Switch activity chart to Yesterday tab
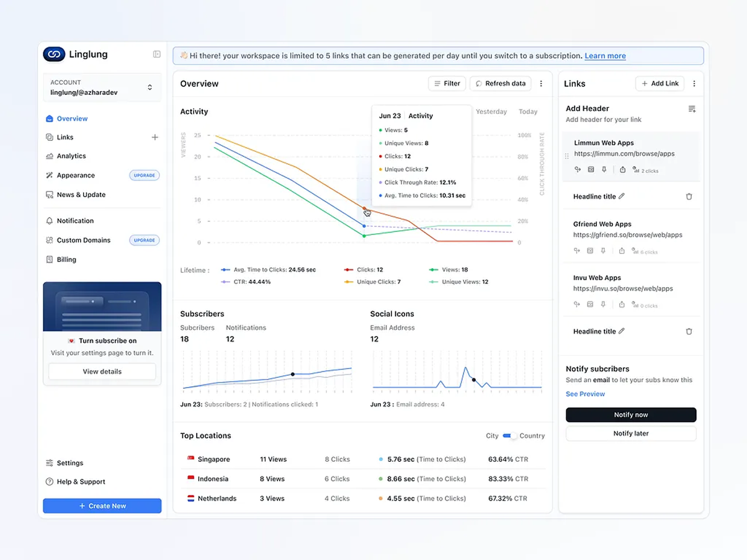The image size is (747, 560). coord(491,112)
